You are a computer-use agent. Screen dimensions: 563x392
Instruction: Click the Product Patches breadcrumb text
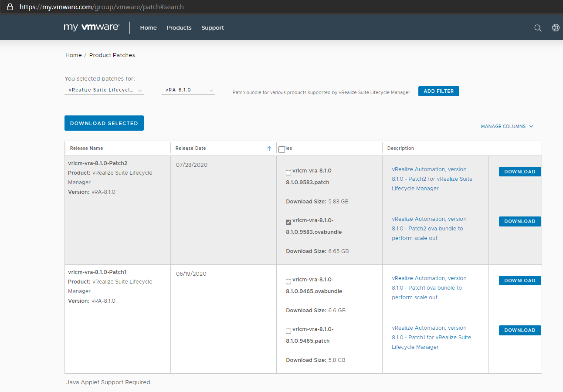point(112,55)
